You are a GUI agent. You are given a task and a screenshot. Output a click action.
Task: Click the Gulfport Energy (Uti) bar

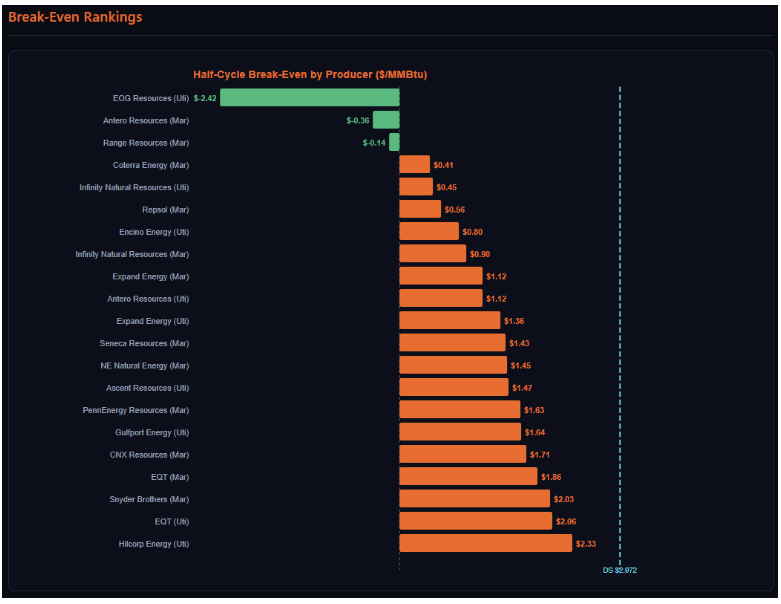tap(460, 432)
